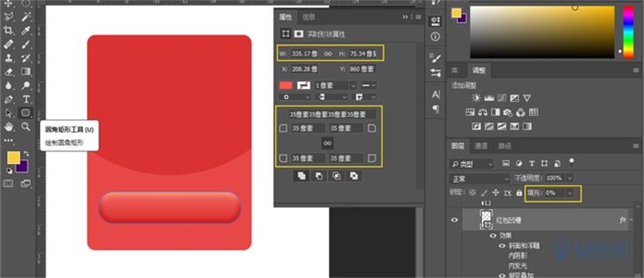Click combine shapes path operation button
Viewport: 644px width, 278px height.
pyautogui.click(x=301, y=176)
